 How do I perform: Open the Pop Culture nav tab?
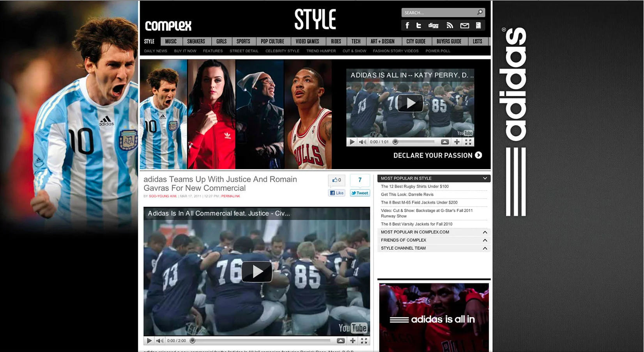pos(272,41)
